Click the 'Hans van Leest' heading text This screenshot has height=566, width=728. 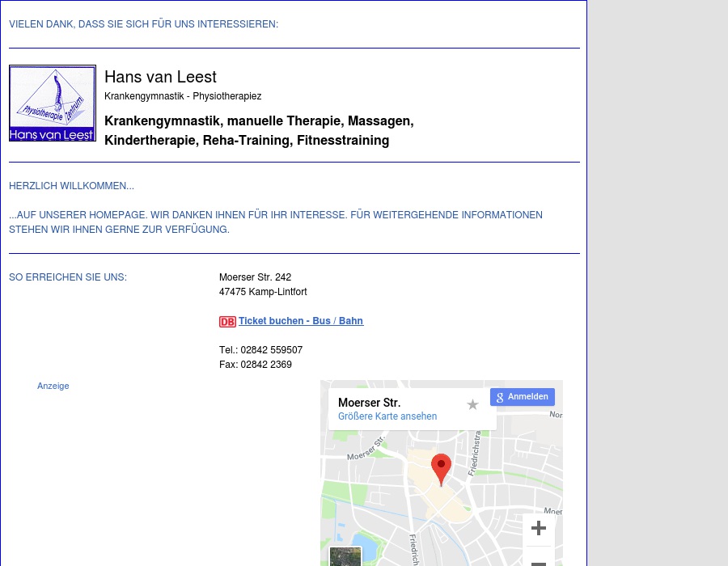point(160,77)
